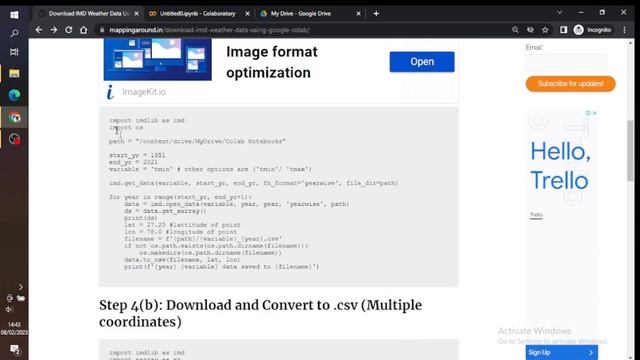Viewport: 640px width, 360px height.
Task: Open the volume control in tray
Action: click(9, 310)
